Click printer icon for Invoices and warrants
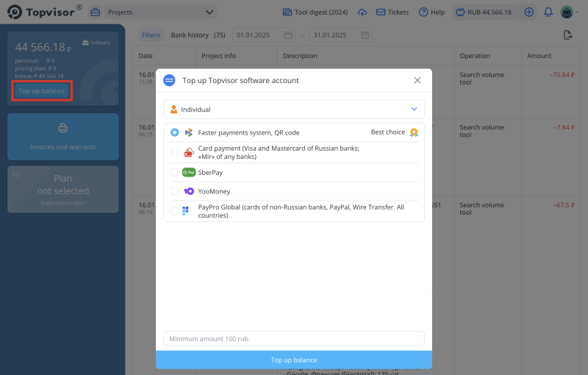Screen dimensions: 588x375 click(x=62, y=129)
